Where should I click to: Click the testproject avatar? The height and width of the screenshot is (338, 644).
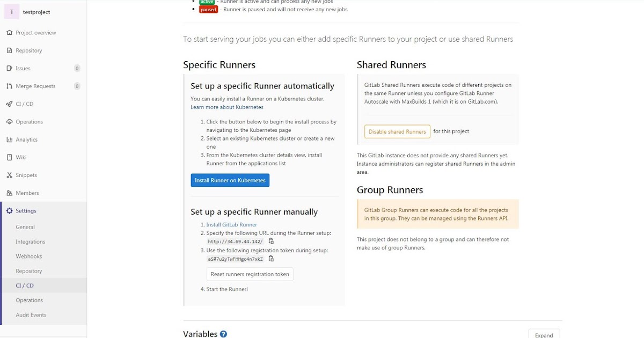tap(11, 11)
